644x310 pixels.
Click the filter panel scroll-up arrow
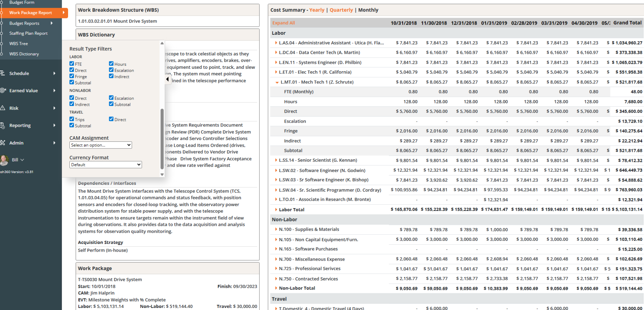162,43
